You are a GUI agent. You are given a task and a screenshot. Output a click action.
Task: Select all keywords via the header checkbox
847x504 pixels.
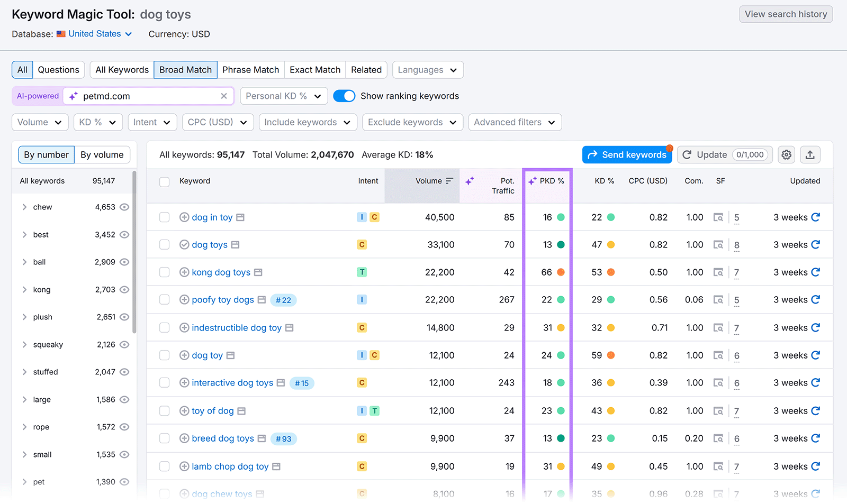(x=164, y=180)
